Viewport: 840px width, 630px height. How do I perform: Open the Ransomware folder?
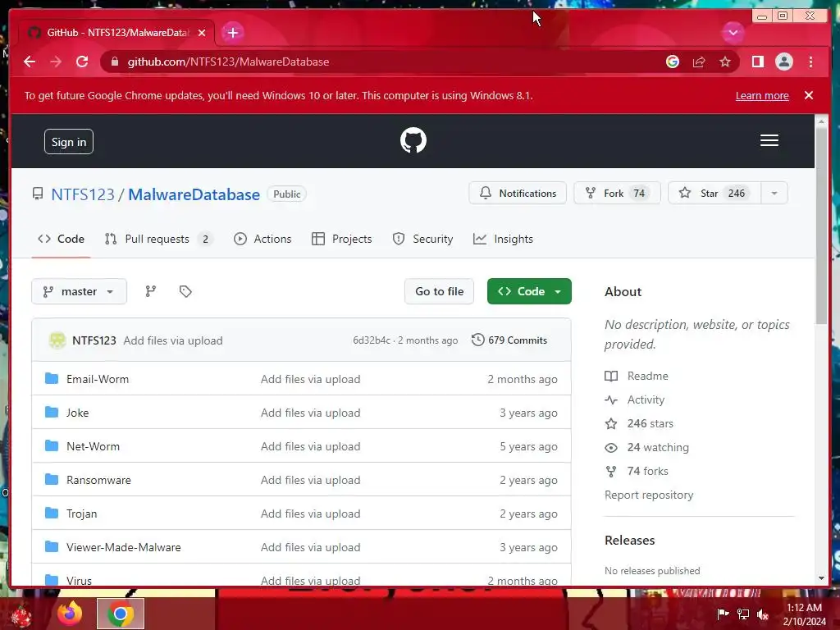coord(98,480)
